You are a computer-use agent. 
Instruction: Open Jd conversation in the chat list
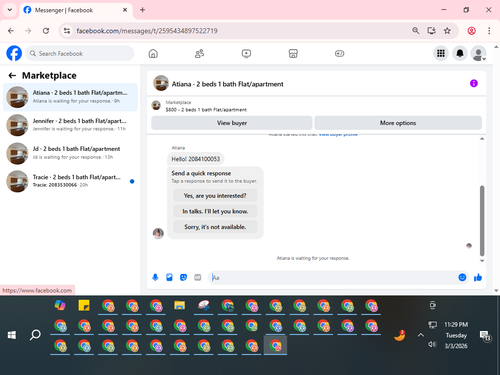[x=70, y=153]
